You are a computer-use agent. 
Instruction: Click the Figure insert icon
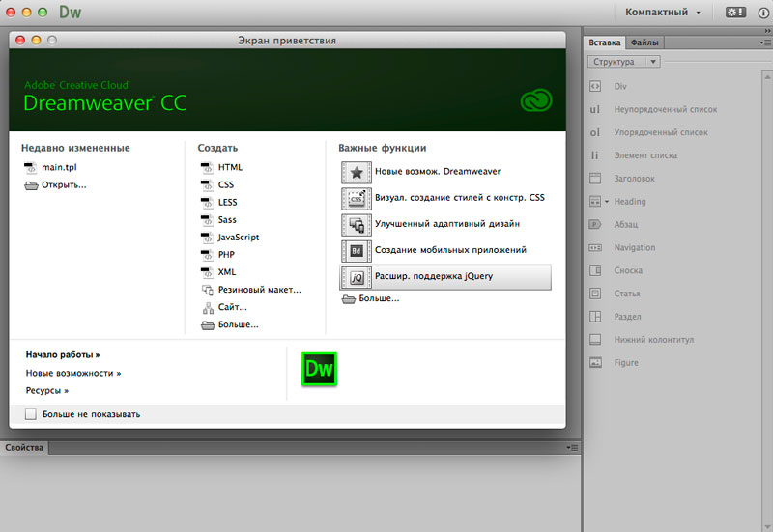pos(595,362)
